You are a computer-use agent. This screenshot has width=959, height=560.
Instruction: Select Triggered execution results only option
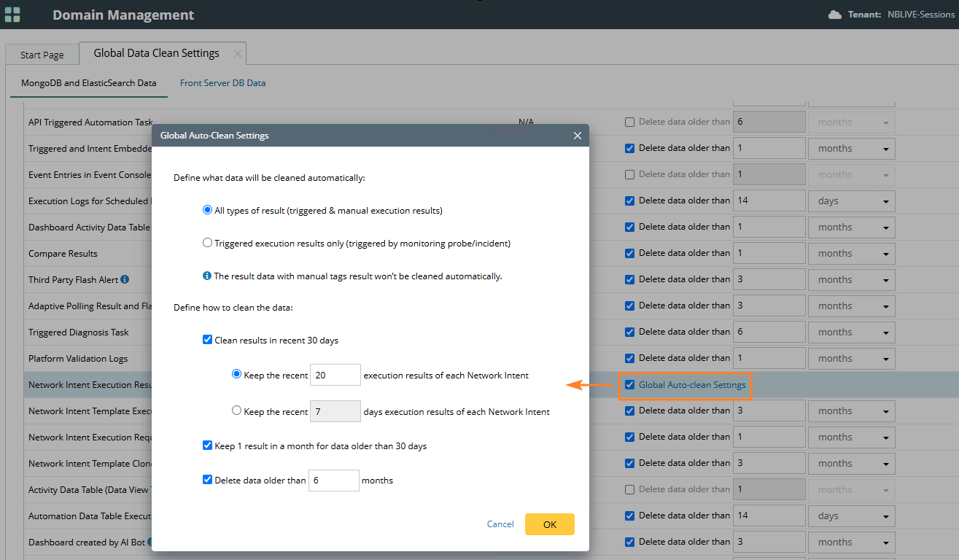tap(208, 243)
